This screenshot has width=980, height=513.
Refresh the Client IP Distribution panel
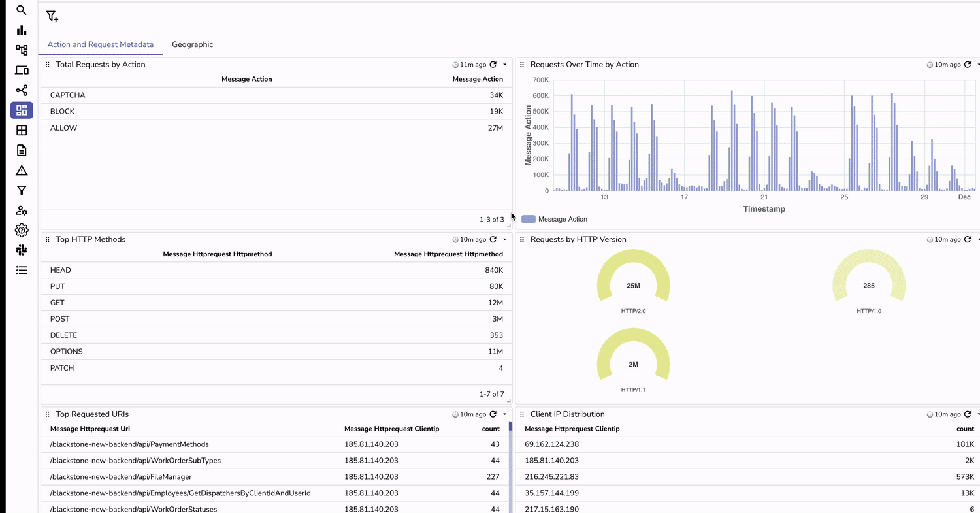968,414
